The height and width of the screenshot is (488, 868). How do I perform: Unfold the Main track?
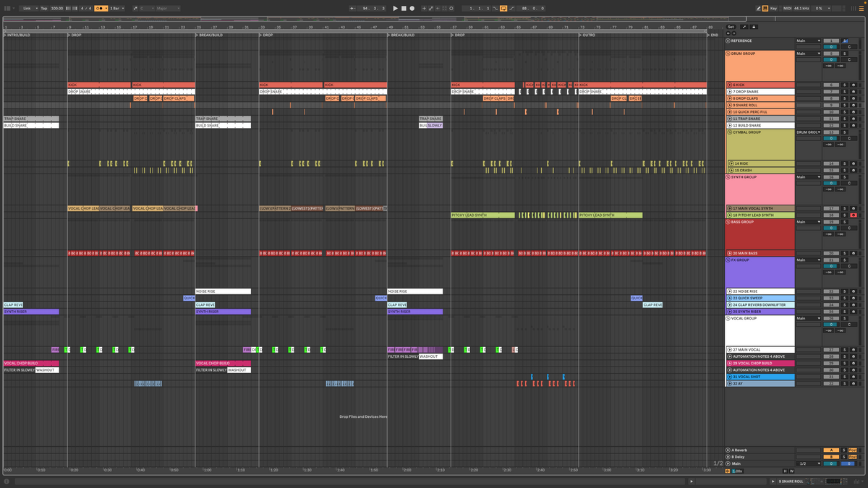point(729,463)
